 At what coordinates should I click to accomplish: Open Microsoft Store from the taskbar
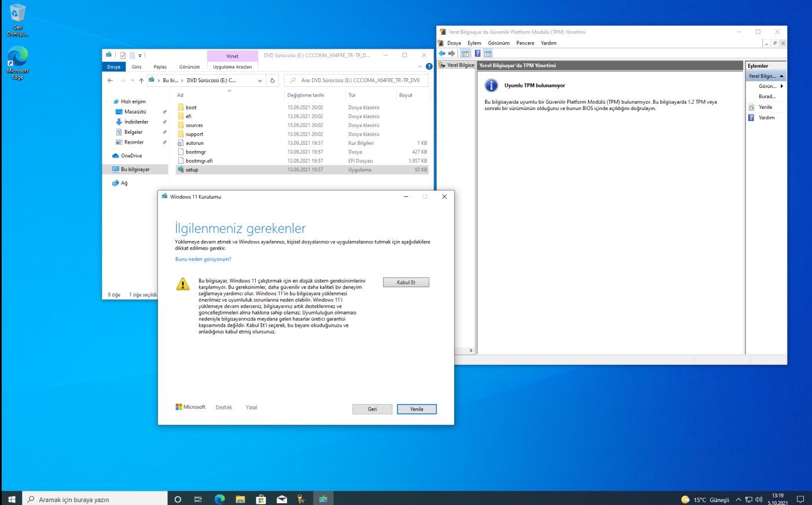click(x=261, y=499)
